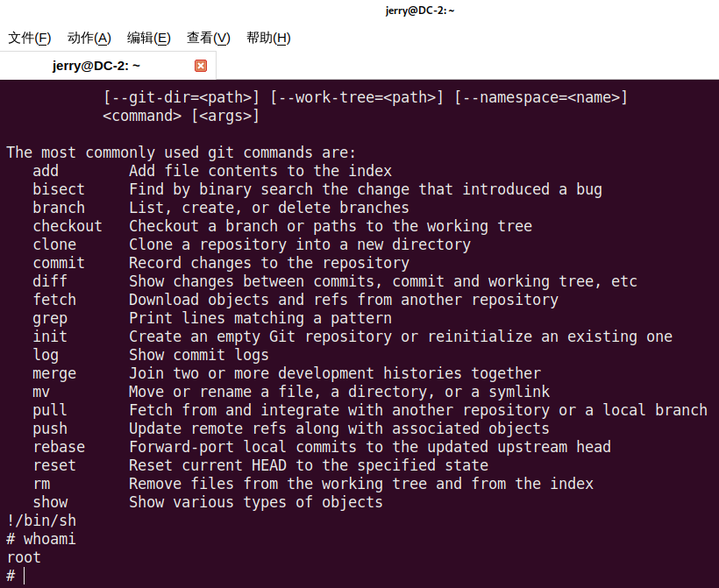
Task: Close the jerry@DC-2 terminal tab
Action: (x=200, y=66)
